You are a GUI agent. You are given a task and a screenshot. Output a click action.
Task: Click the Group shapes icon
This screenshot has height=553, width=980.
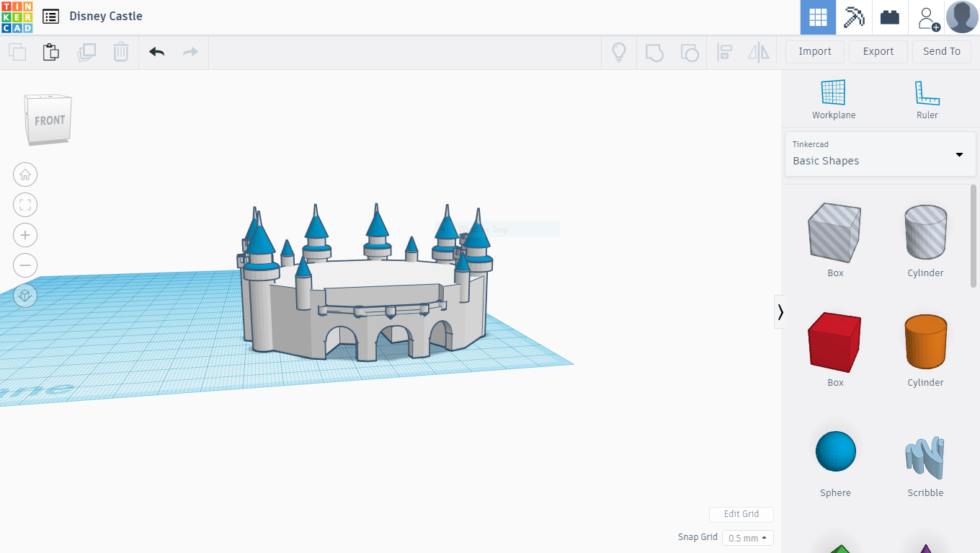coord(654,52)
